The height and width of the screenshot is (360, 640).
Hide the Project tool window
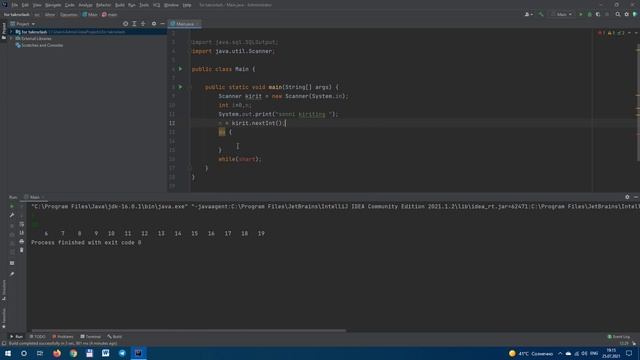(162, 24)
